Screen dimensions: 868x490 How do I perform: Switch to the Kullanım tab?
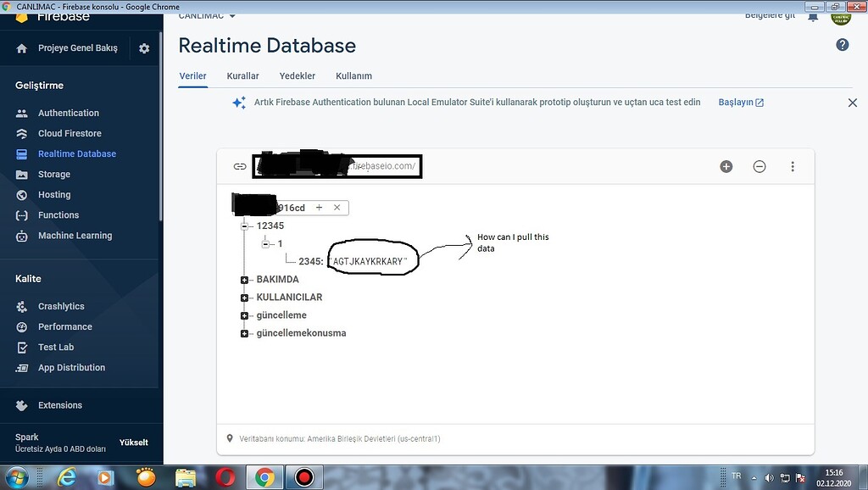[353, 75]
